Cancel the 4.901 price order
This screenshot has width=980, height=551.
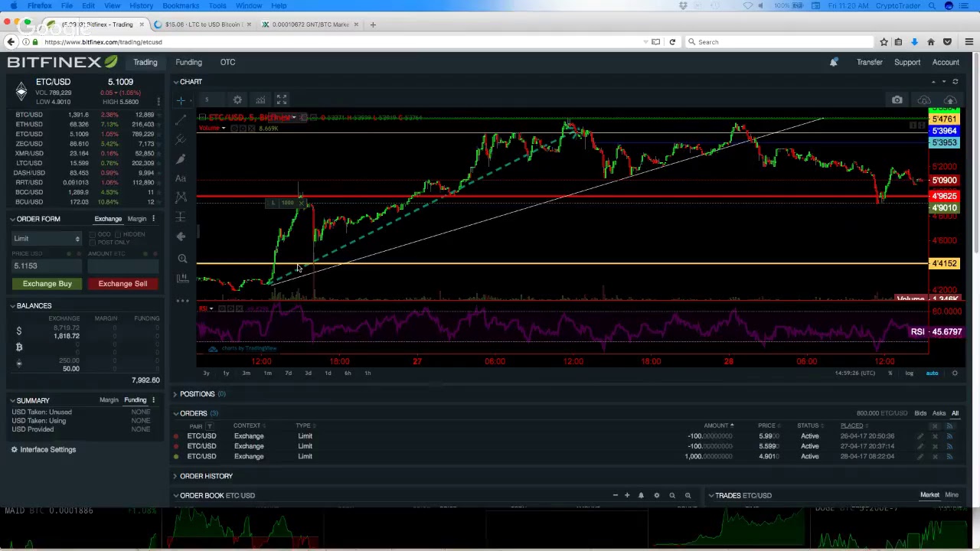pos(935,457)
